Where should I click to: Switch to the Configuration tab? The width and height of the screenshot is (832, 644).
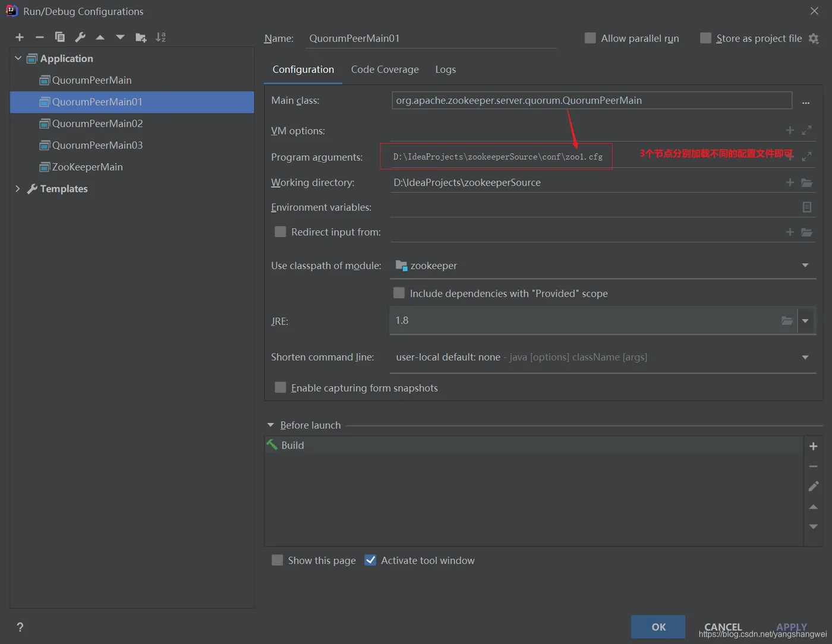coord(303,70)
